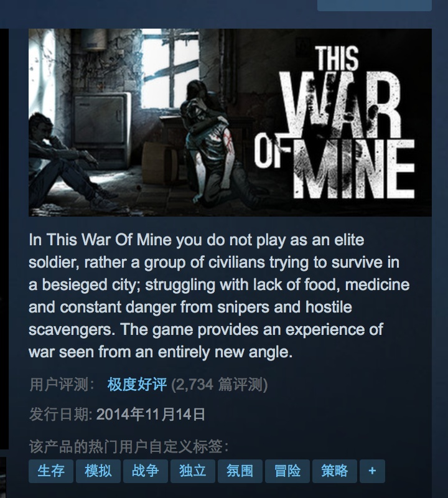Expand more tags with the plus button

372,471
